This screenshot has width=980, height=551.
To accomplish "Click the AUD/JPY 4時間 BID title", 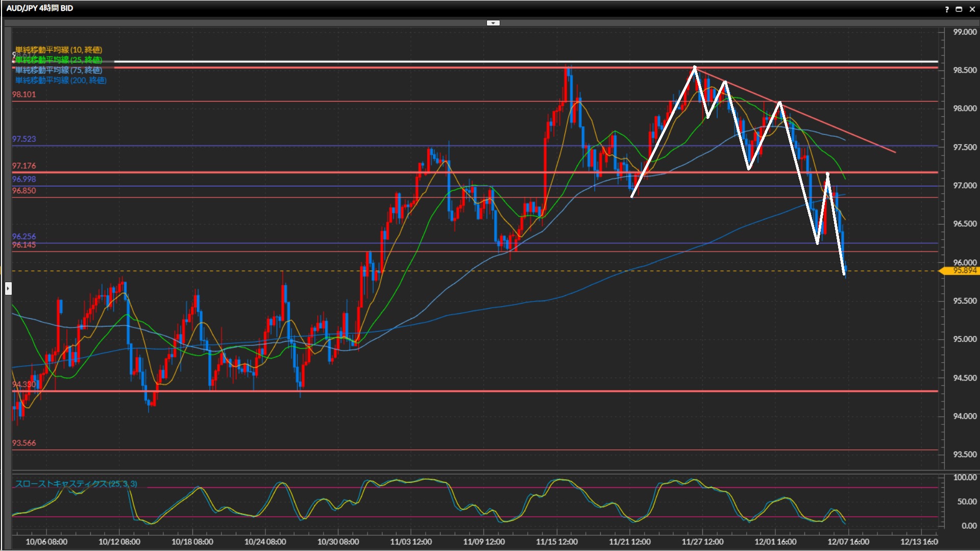I will pyautogui.click(x=40, y=8).
